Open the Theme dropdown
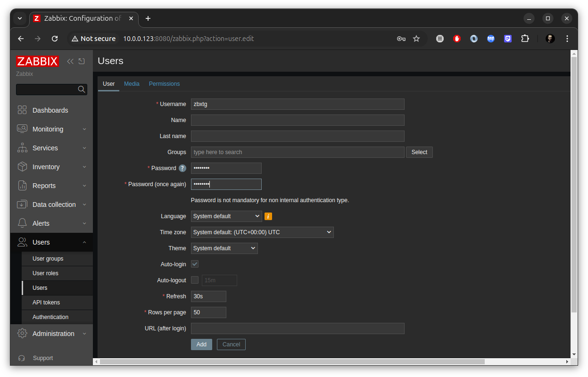588x377 pixels. point(224,248)
